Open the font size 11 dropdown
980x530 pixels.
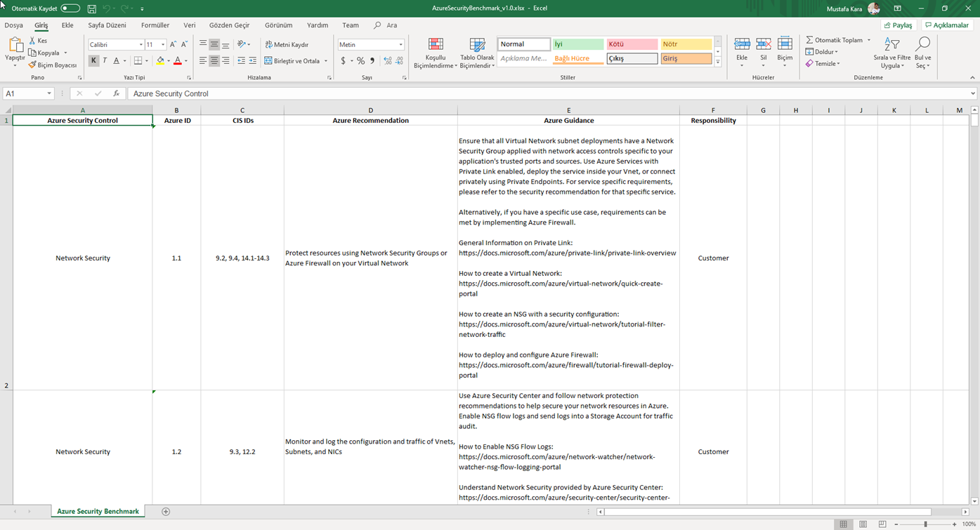click(163, 44)
